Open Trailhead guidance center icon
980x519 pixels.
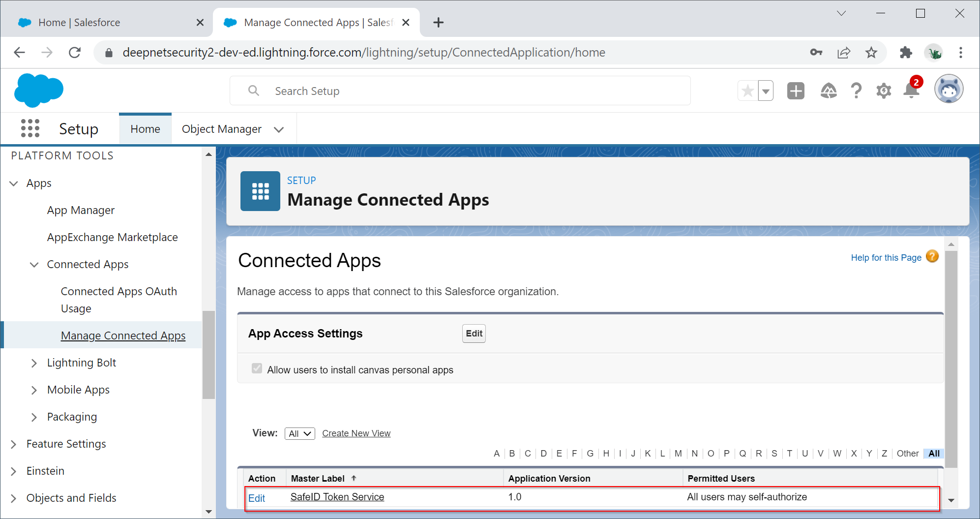tap(829, 91)
